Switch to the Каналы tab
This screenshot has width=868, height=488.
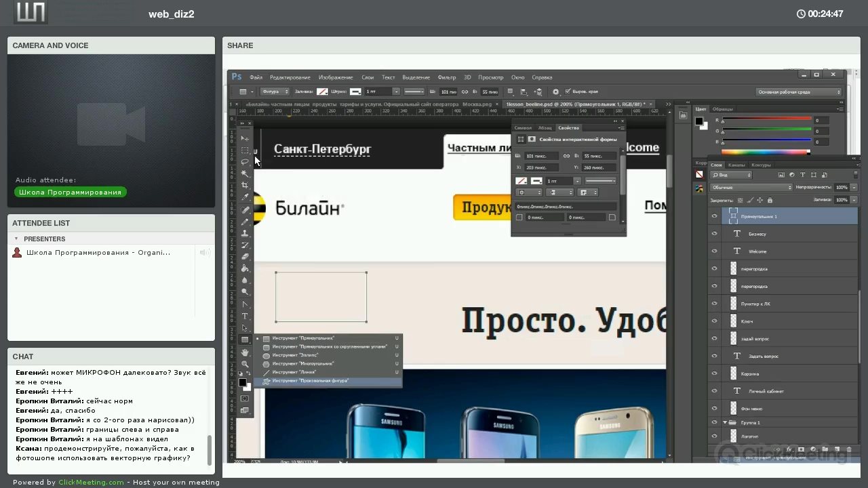(x=736, y=165)
